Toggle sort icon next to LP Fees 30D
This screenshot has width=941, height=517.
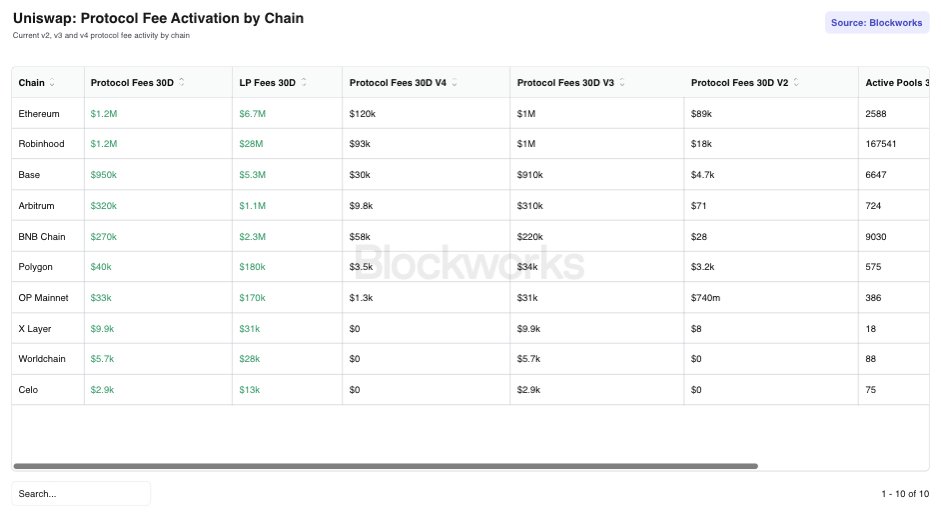[x=304, y=82]
